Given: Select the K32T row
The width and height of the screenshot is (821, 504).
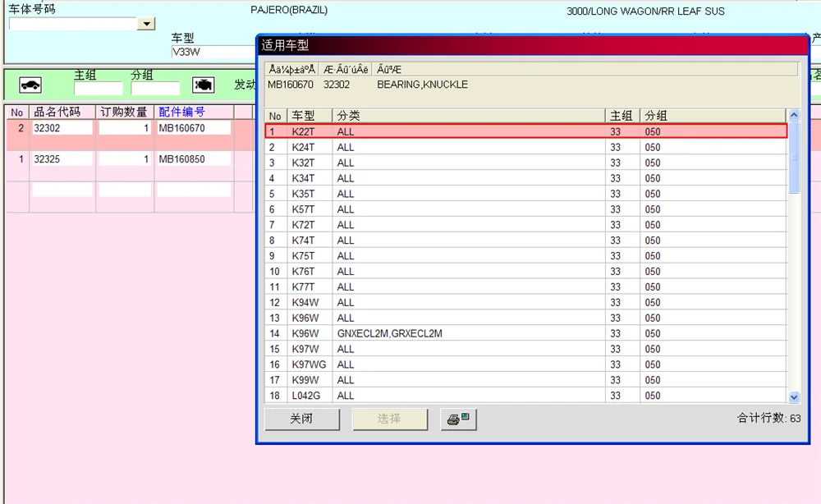Looking at the screenshot, I should (525, 163).
